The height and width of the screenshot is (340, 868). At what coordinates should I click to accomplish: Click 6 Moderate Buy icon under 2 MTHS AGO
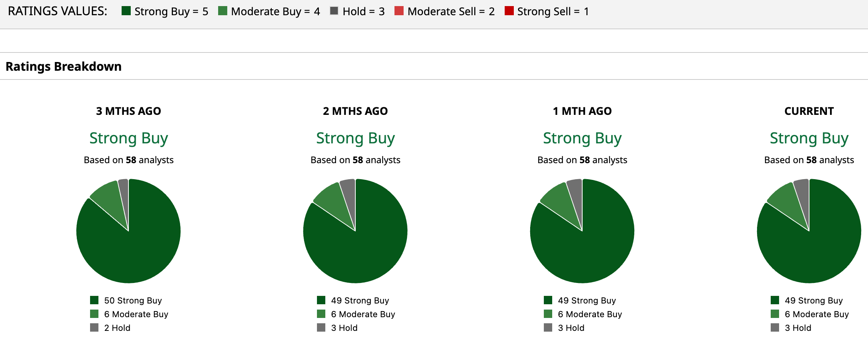tap(321, 314)
